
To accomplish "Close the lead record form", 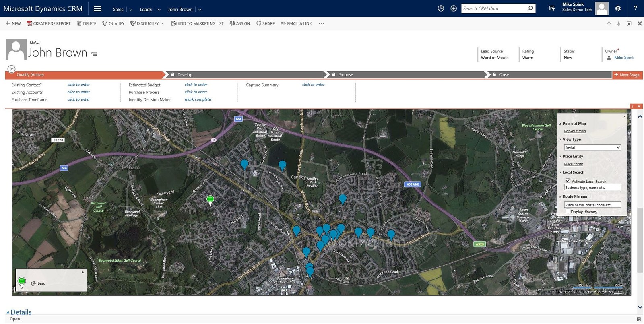I will [640, 24].
